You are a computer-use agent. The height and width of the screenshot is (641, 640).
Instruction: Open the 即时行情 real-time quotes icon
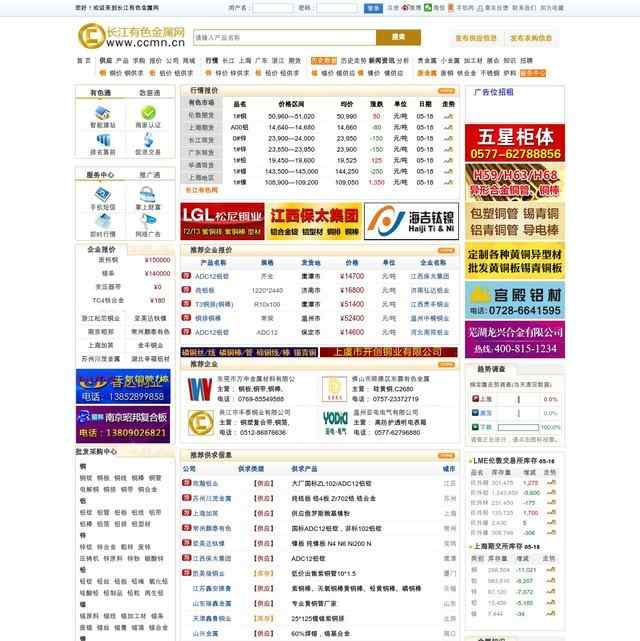click(x=103, y=222)
